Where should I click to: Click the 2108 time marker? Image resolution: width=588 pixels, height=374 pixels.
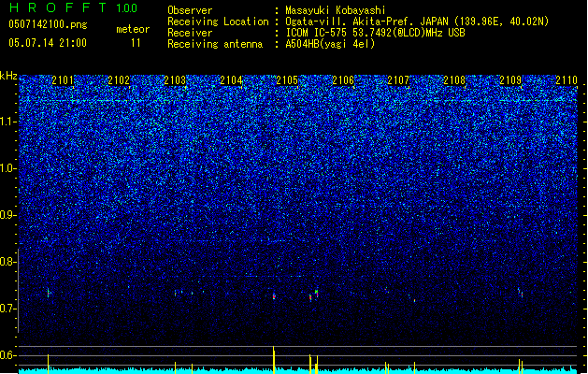pyautogui.click(x=454, y=80)
